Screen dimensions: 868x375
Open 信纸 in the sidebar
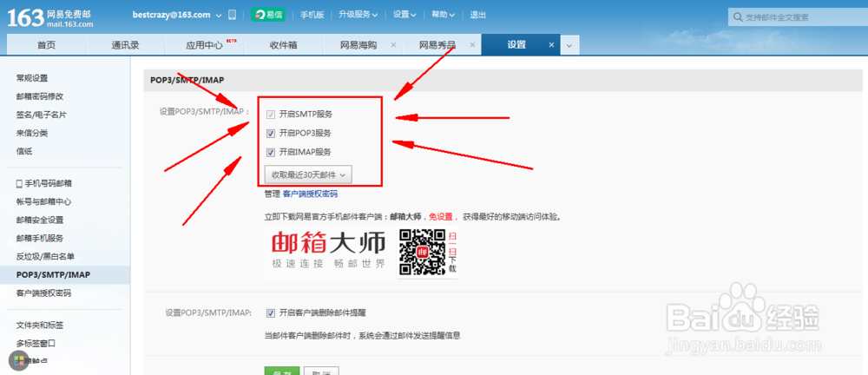pos(24,151)
